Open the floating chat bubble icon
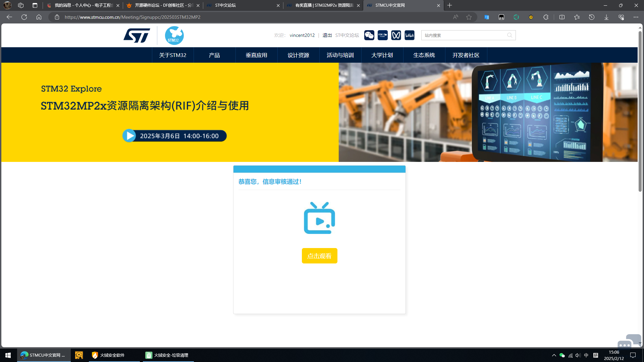 coord(629,342)
